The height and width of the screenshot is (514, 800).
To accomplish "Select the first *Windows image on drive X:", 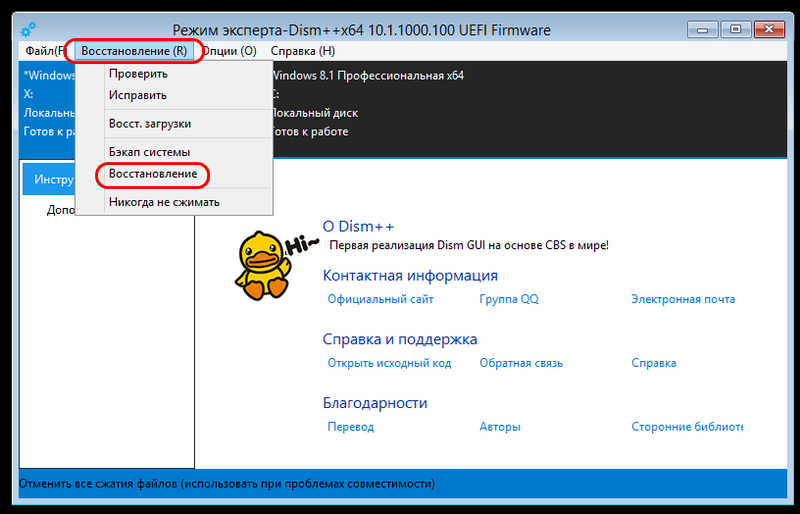I will pyautogui.click(x=47, y=109).
